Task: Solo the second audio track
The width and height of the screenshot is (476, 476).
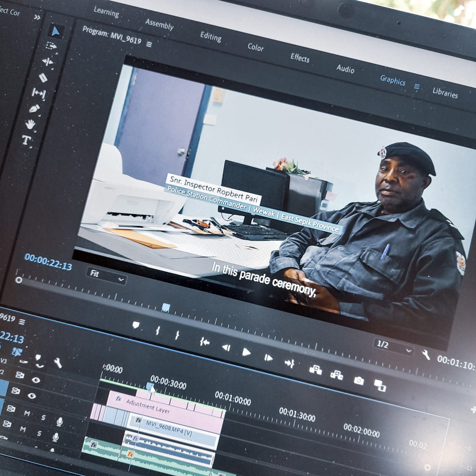Action: click(39, 433)
